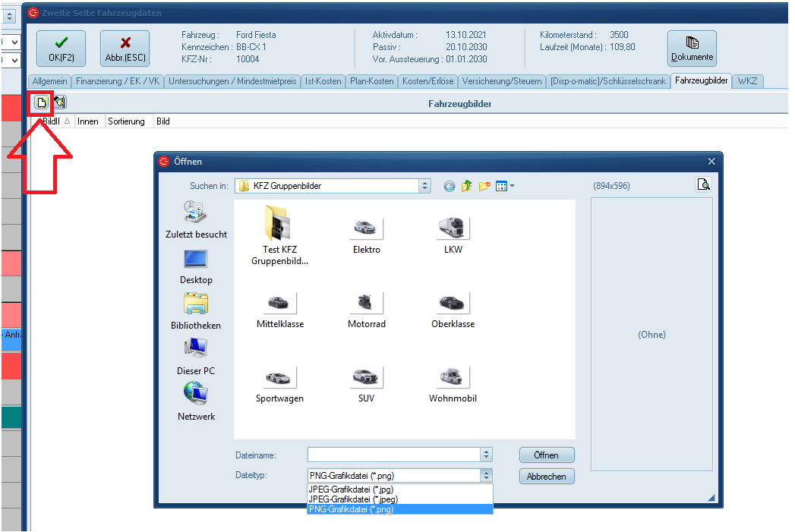
Task: Open the Bibliotheken location
Action: click(x=196, y=312)
